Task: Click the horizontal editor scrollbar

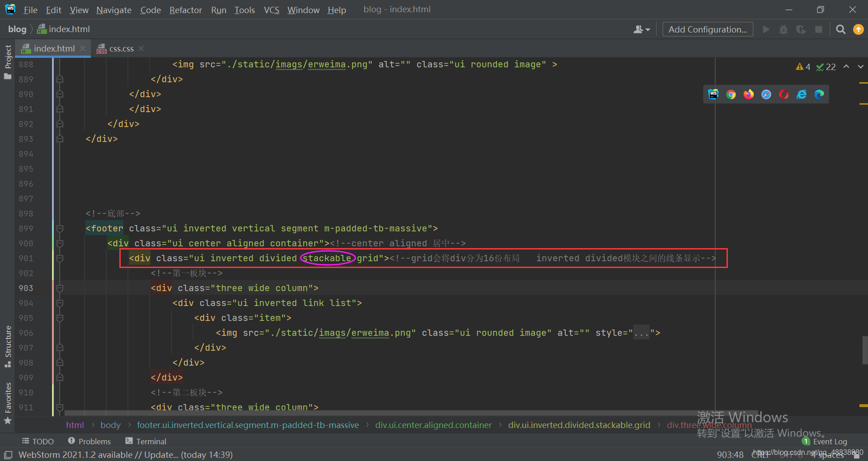Action: pyautogui.click(x=362, y=413)
